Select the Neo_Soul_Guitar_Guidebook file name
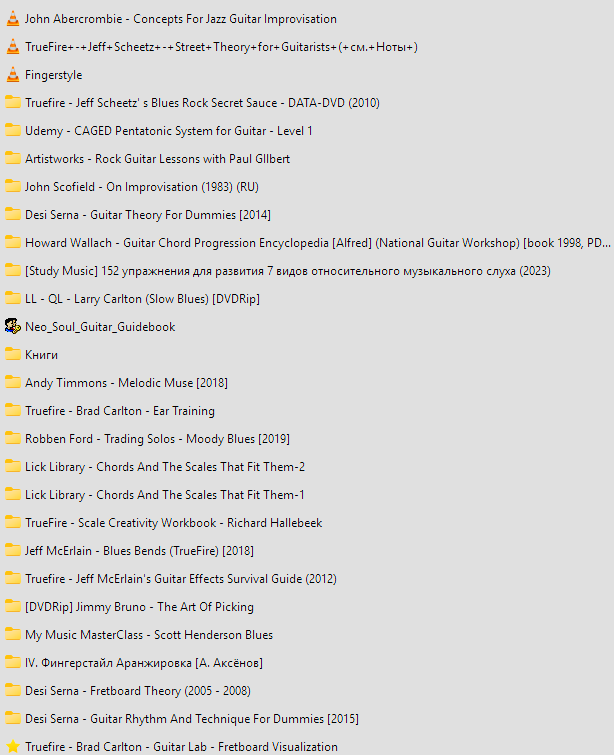Image resolution: width=614 pixels, height=755 pixels. point(100,327)
